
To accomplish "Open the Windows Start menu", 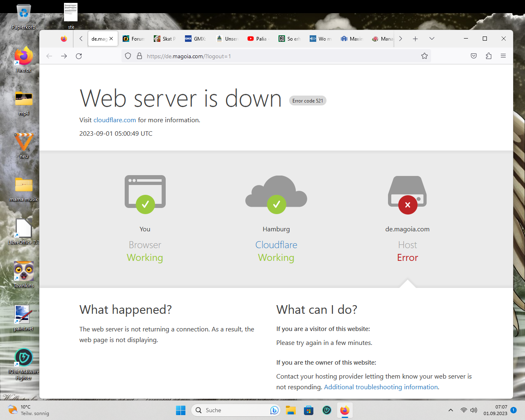I will click(x=180, y=410).
